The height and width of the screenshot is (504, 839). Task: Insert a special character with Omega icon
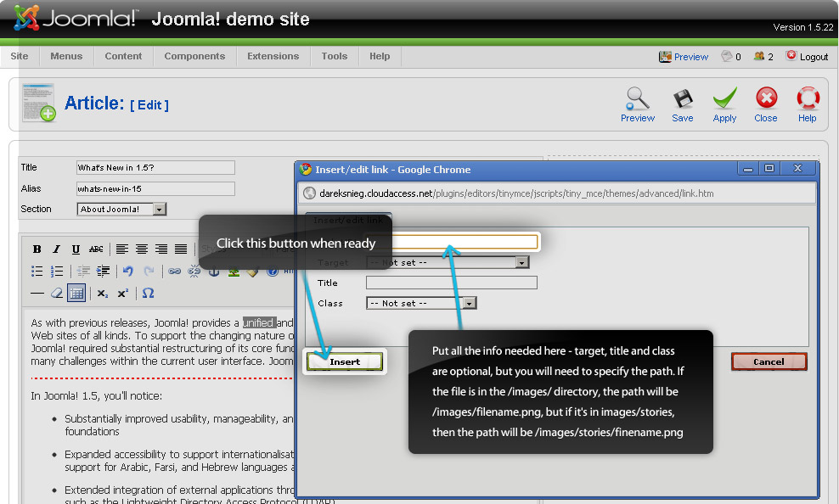149,294
